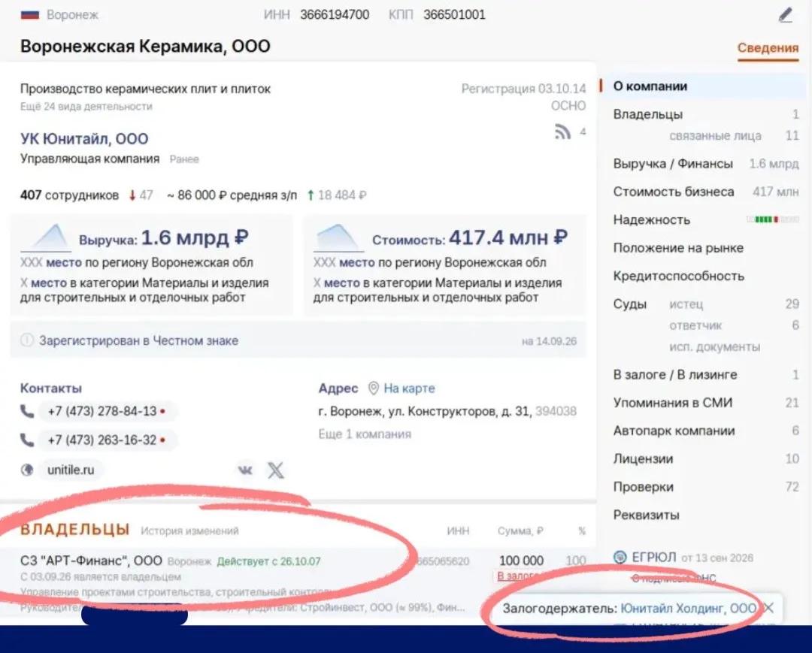Open СЗ "АРТ-Финанс", ООО owner link
The image size is (812, 653).
pyautogui.click(x=91, y=561)
